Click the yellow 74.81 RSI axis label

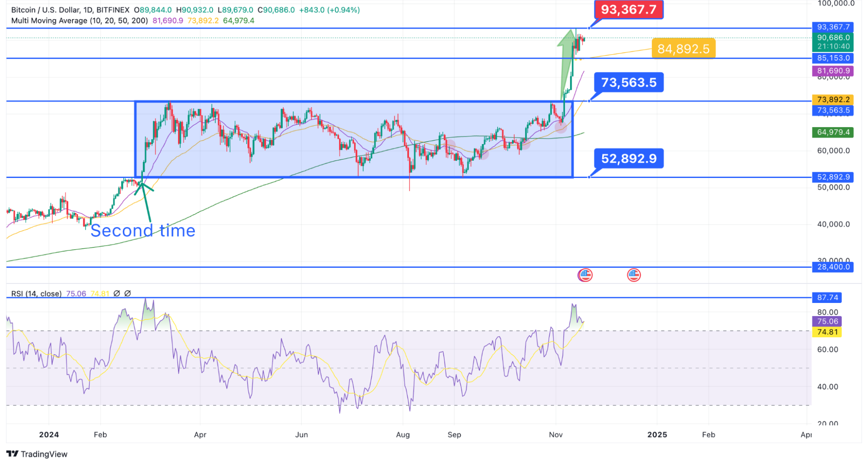point(827,332)
